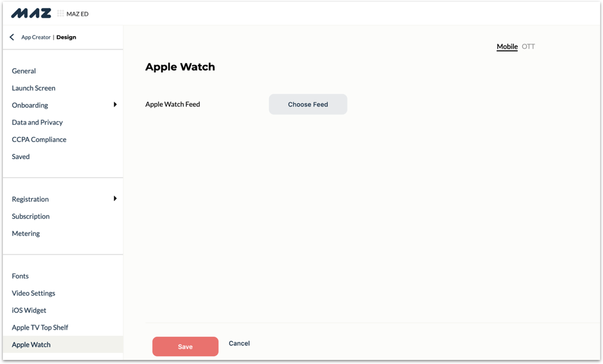Switch to the Mobile tab
603x364 pixels.
tap(507, 47)
